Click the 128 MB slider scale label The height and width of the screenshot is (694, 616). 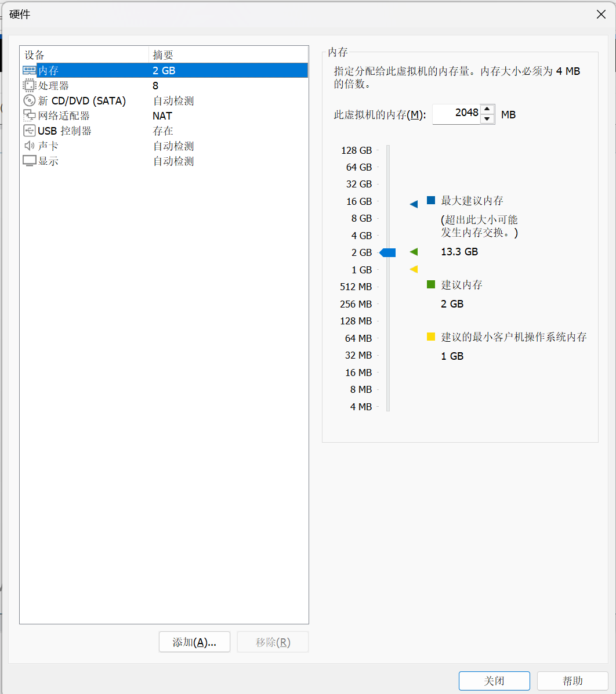tap(356, 321)
